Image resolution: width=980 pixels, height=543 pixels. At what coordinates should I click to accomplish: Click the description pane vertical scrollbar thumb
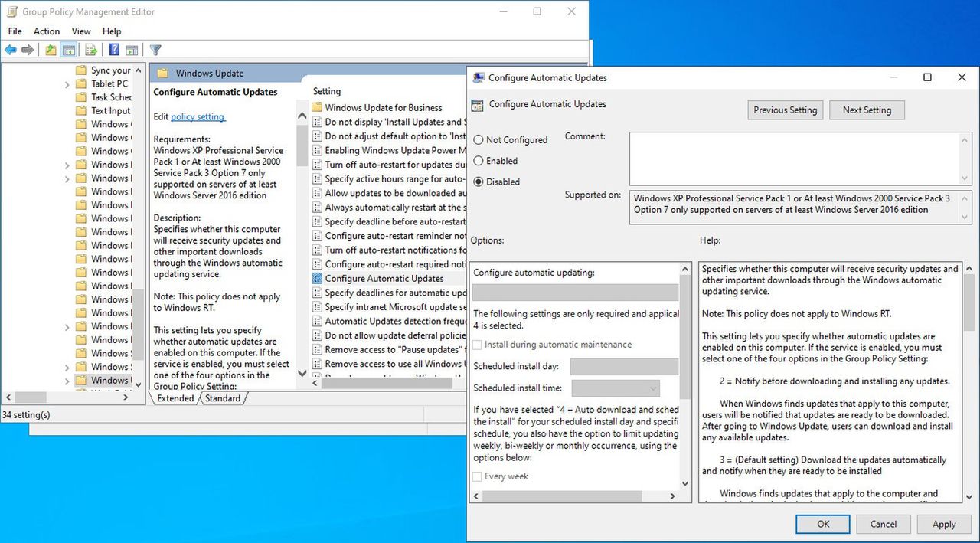(302, 146)
